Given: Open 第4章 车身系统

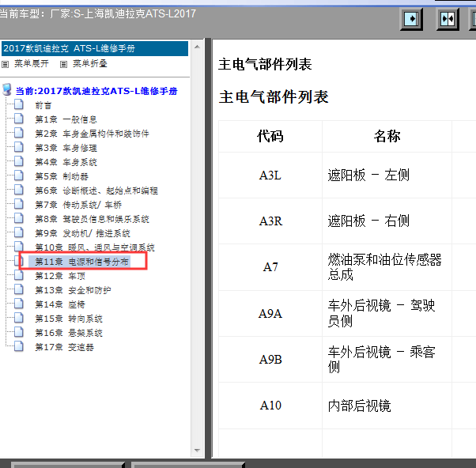Looking at the screenshot, I should coord(66,162).
